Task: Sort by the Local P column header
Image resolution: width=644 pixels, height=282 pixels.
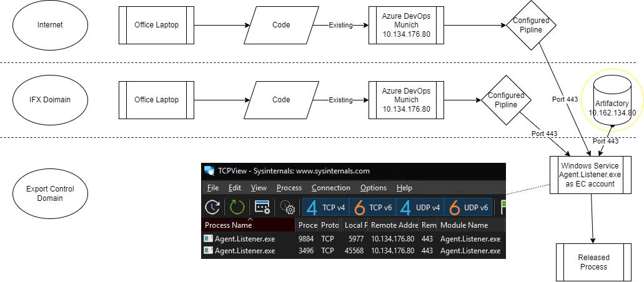Action: coord(354,225)
